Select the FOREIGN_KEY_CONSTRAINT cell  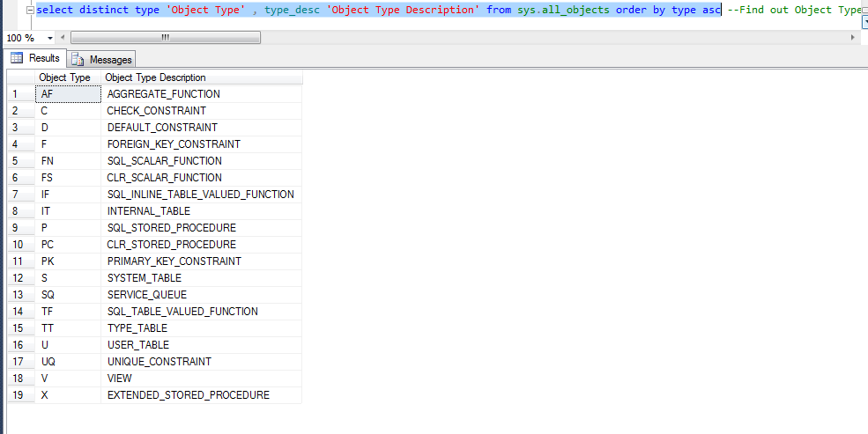pyautogui.click(x=202, y=144)
